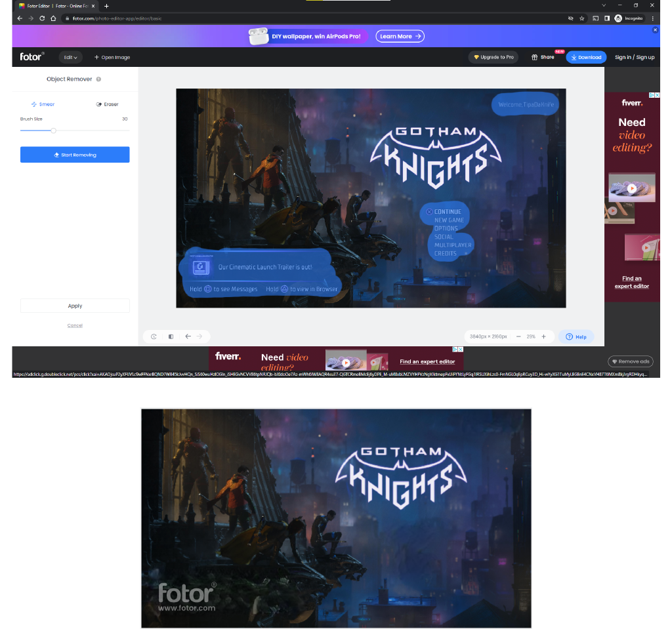
Task: Click Open Image
Action: (112, 58)
